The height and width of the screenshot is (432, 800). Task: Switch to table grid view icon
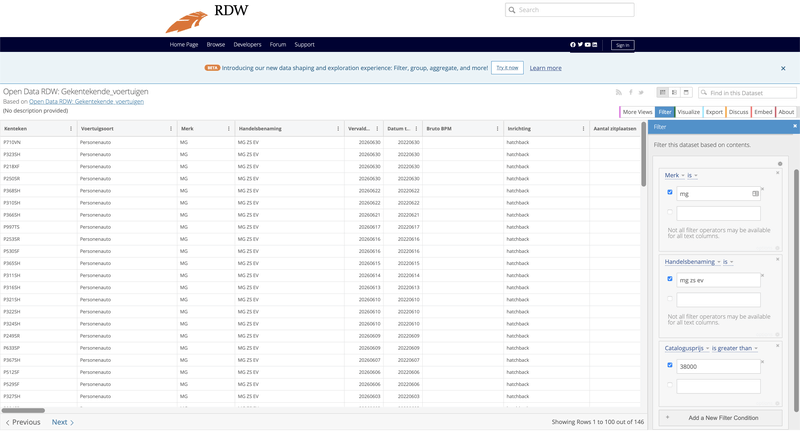coord(662,92)
